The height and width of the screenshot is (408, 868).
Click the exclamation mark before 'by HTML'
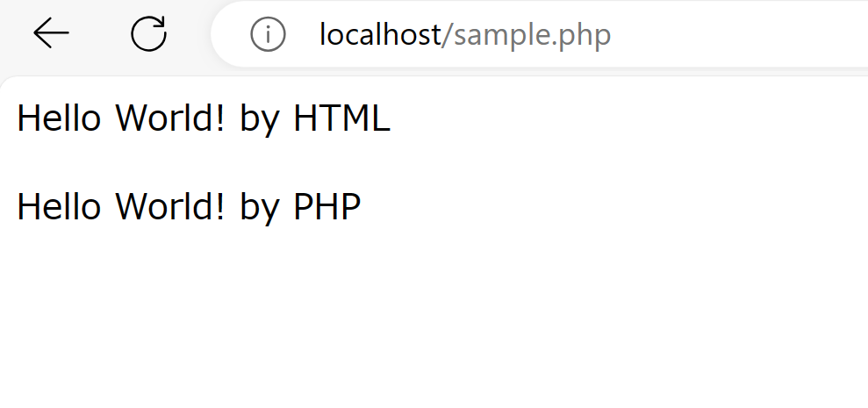coord(219,118)
